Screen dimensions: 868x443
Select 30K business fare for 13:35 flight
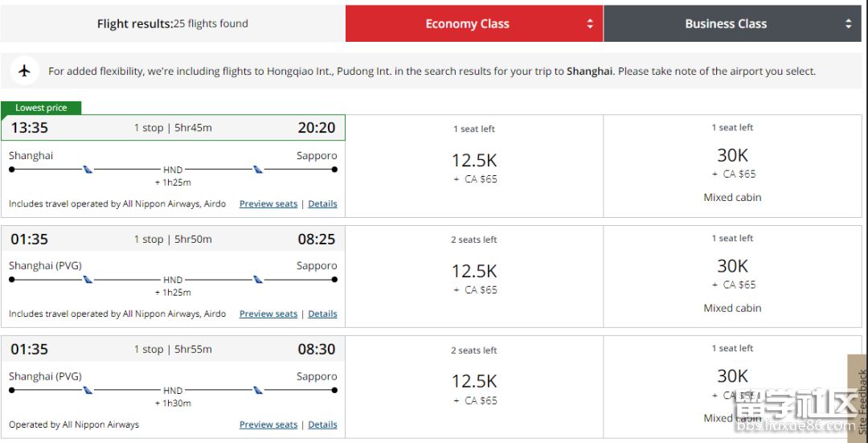(x=732, y=155)
